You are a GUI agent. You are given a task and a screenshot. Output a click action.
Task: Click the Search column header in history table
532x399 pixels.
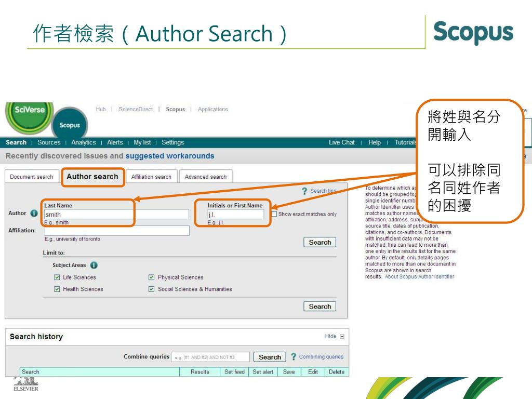[100, 372]
